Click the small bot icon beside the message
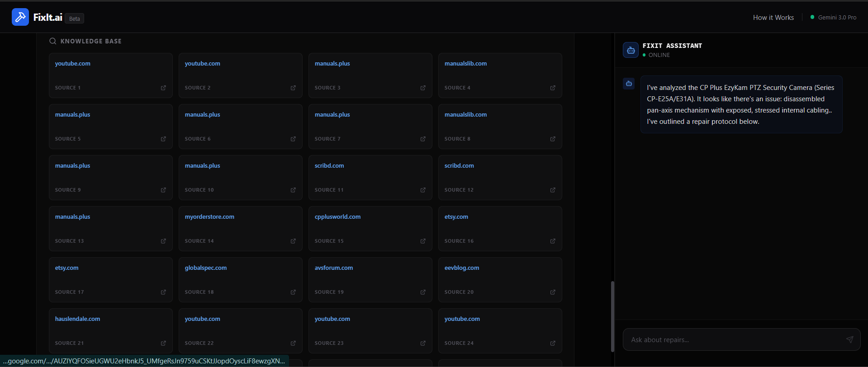Screen dimensions: 868x367 (629, 84)
